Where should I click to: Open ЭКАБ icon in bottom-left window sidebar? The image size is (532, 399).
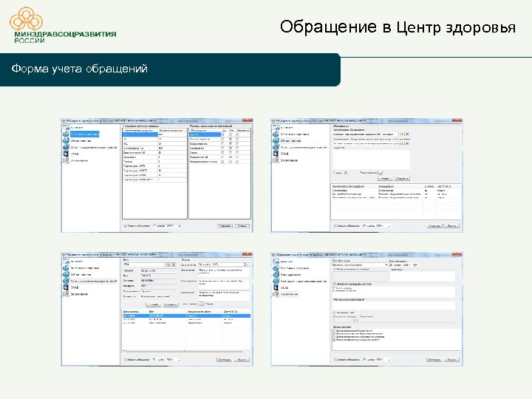coord(66,287)
